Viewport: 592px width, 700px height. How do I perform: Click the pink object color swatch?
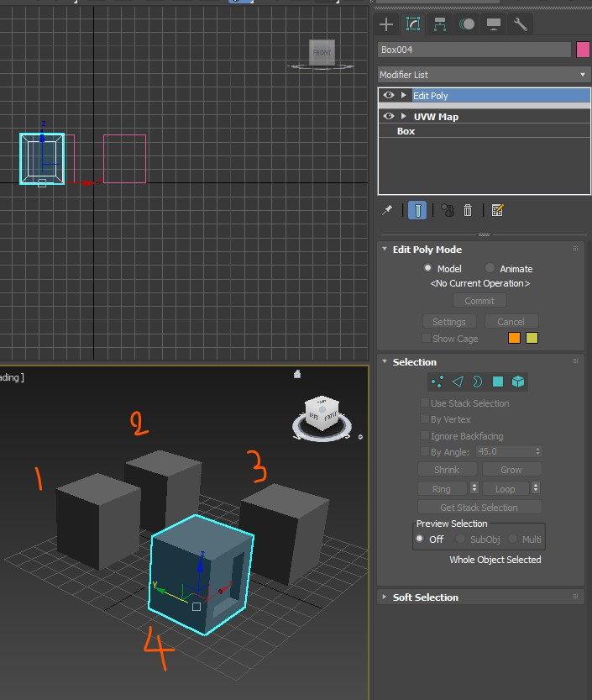click(x=583, y=50)
